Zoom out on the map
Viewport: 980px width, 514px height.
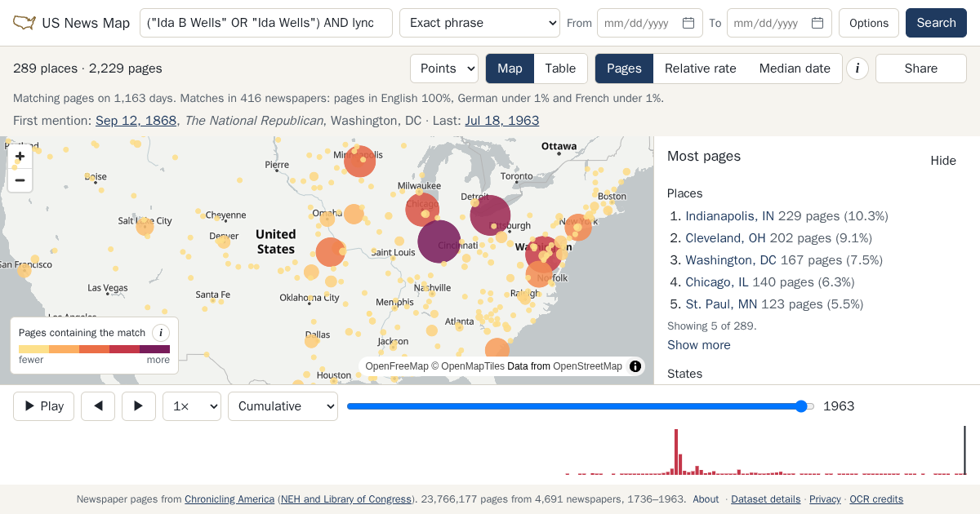coord(20,180)
